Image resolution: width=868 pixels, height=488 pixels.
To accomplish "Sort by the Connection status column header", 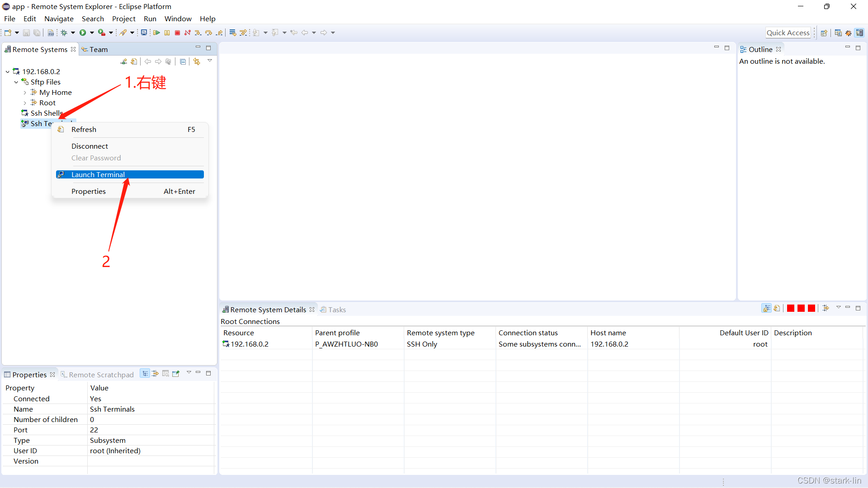I will [542, 333].
